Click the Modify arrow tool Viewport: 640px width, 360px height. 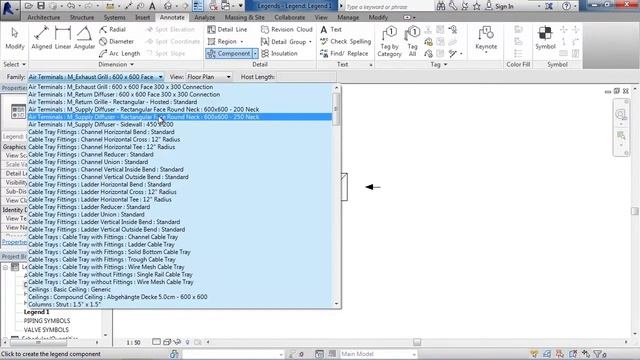pos(15,38)
